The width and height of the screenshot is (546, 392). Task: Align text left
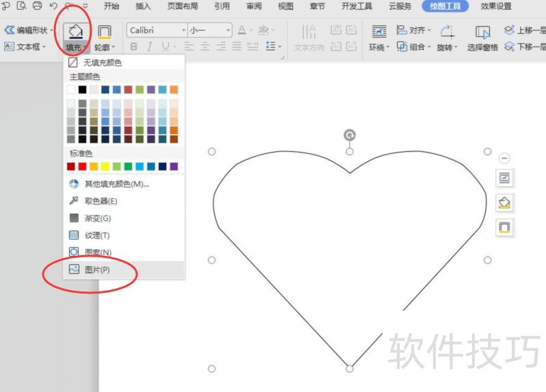pyautogui.click(x=189, y=47)
